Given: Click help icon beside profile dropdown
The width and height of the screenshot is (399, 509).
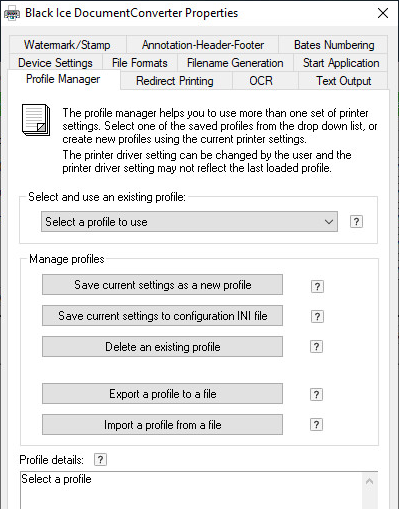Looking at the screenshot, I should [x=356, y=222].
